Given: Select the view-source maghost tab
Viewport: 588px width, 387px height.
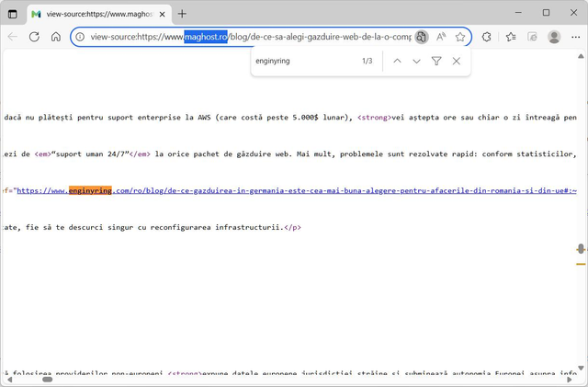Looking at the screenshot, I should pyautogui.click(x=99, y=15).
